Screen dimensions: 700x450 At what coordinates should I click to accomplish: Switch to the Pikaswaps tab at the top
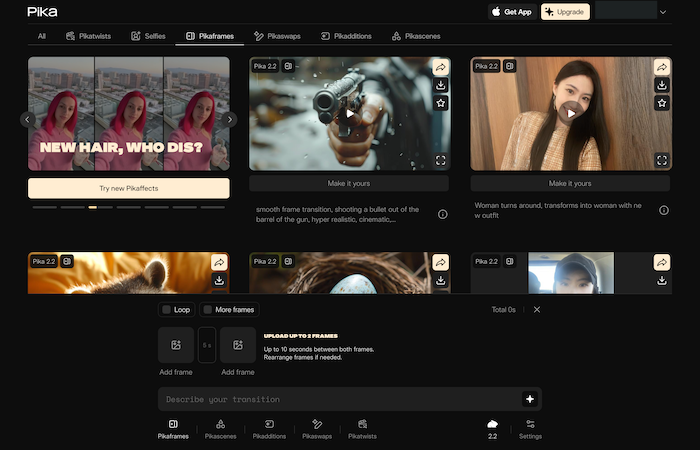tap(279, 36)
